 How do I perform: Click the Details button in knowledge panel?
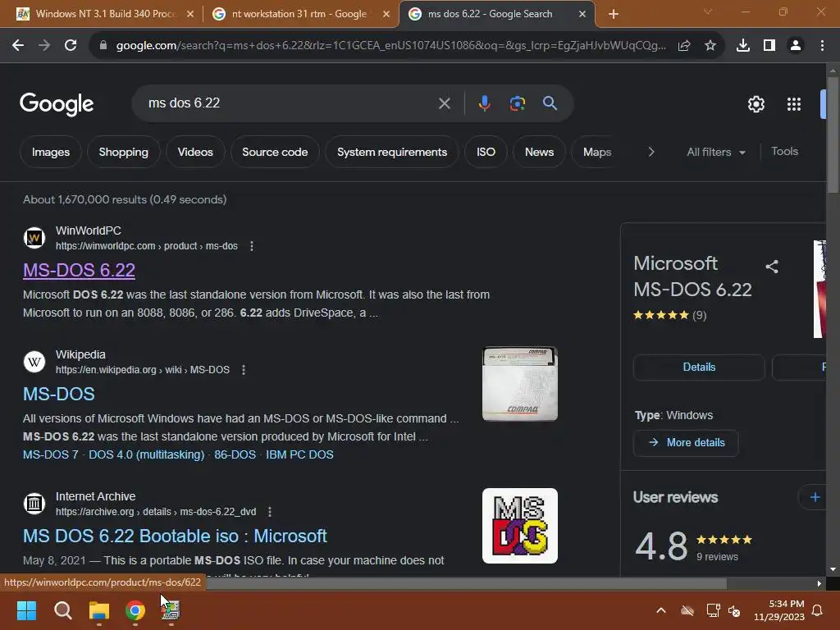(x=699, y=367)
